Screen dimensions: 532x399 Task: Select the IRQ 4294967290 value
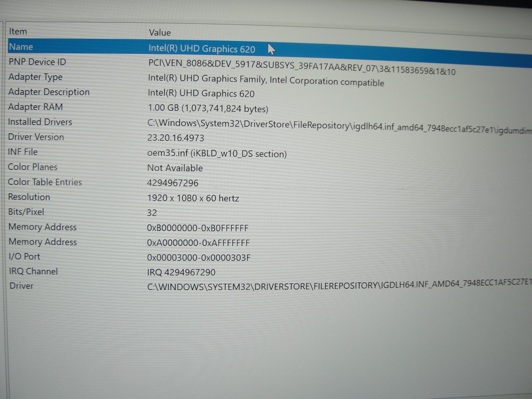click(x=181, y=272)
